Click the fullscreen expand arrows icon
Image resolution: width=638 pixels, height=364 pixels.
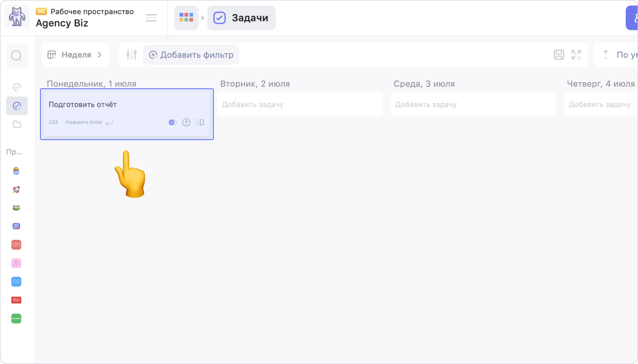coord(576,55)
